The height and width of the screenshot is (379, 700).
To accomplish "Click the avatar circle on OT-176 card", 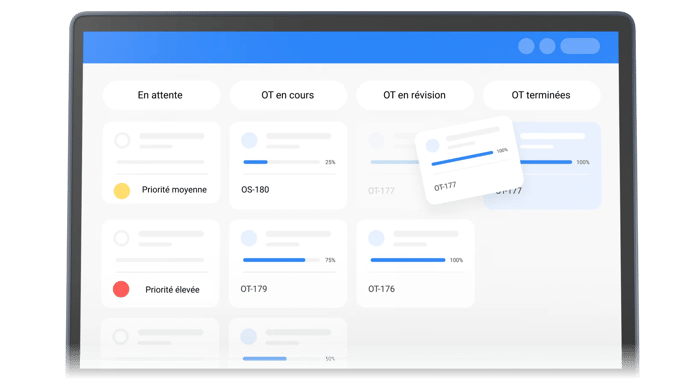I will tap(376, 238).
